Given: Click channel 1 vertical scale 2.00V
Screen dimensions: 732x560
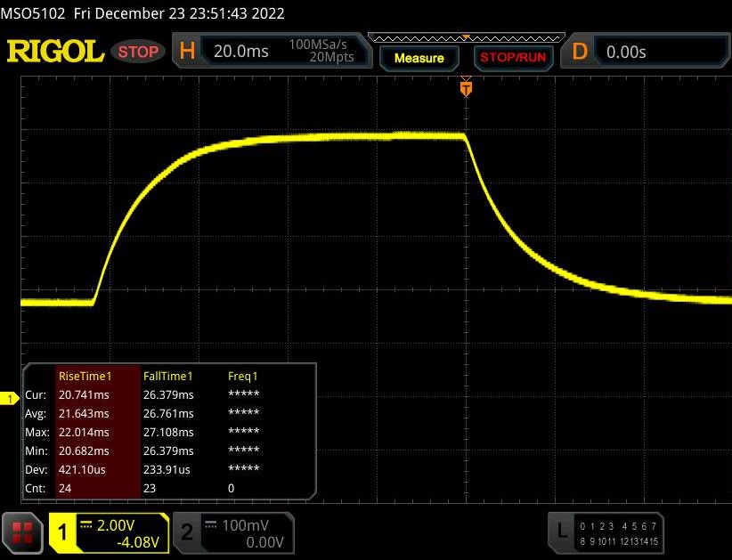Looking at the screenshot, I should [115, 525].
